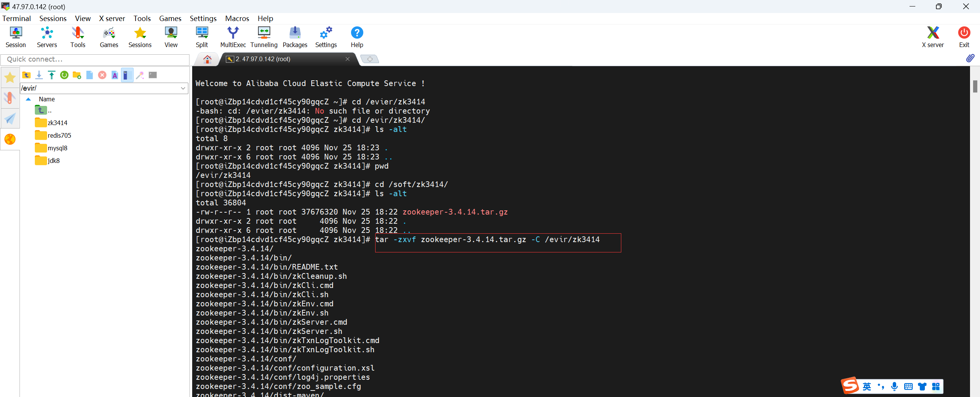The height and width of the screenshot is (397, 980).
Task: Toggle the follow terminal folder button
Action: pos(127,75)
